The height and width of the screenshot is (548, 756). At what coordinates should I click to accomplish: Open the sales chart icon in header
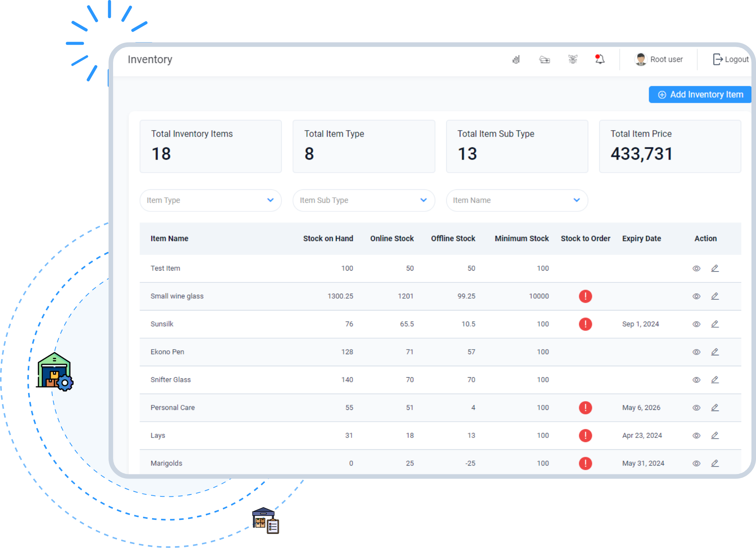click(516, 60)
